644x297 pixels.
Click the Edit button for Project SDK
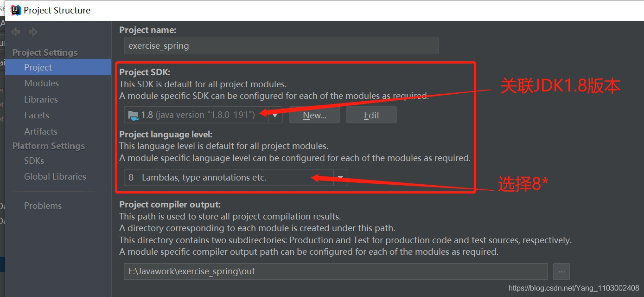pyautogui.click(x=371, y=115)
